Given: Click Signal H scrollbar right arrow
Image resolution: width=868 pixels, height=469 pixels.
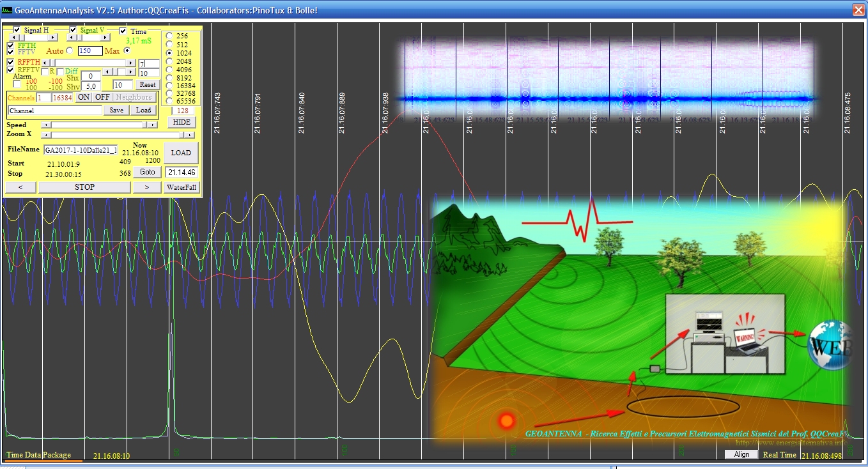Looking at the screenshot, I should click(52, 38).
